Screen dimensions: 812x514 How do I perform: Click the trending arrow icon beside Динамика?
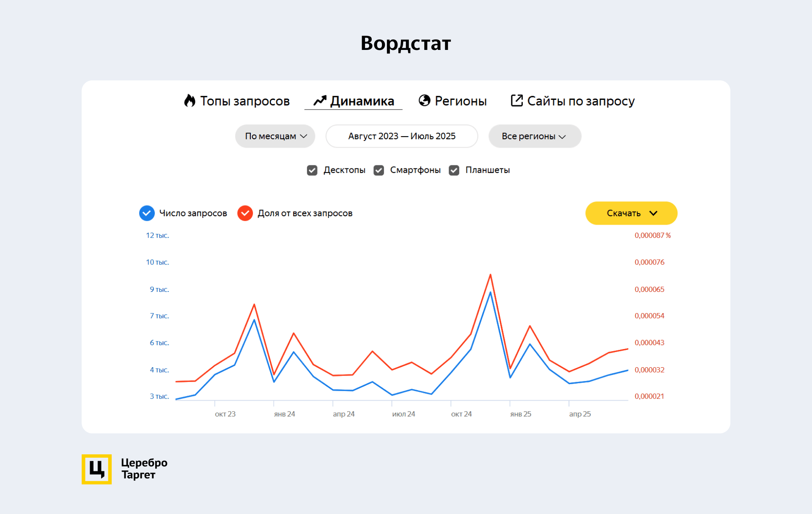[x=320, y=101]
